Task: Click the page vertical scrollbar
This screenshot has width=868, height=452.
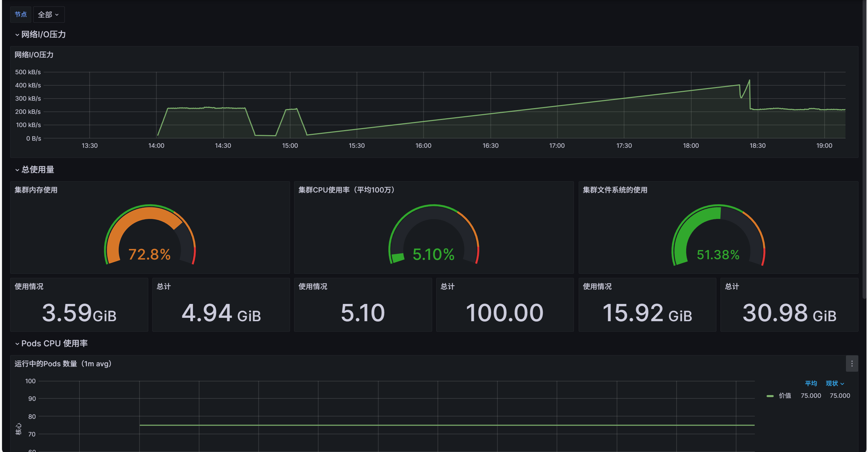Action: (864, 149)
